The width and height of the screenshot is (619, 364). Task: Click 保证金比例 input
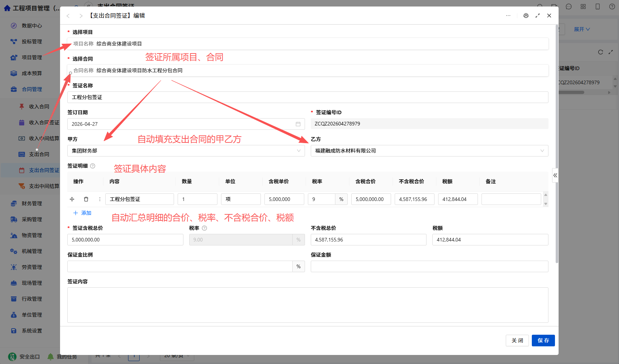(x=180, y=266)
